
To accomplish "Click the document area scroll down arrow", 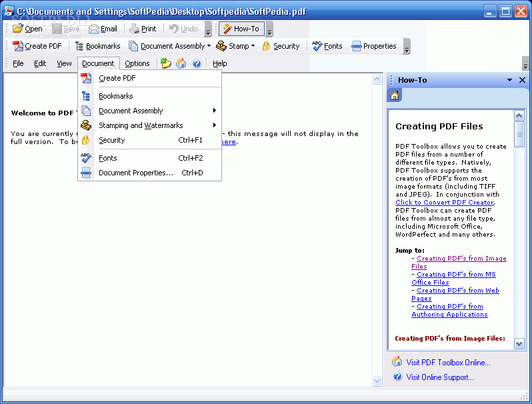I will [377, 381].
